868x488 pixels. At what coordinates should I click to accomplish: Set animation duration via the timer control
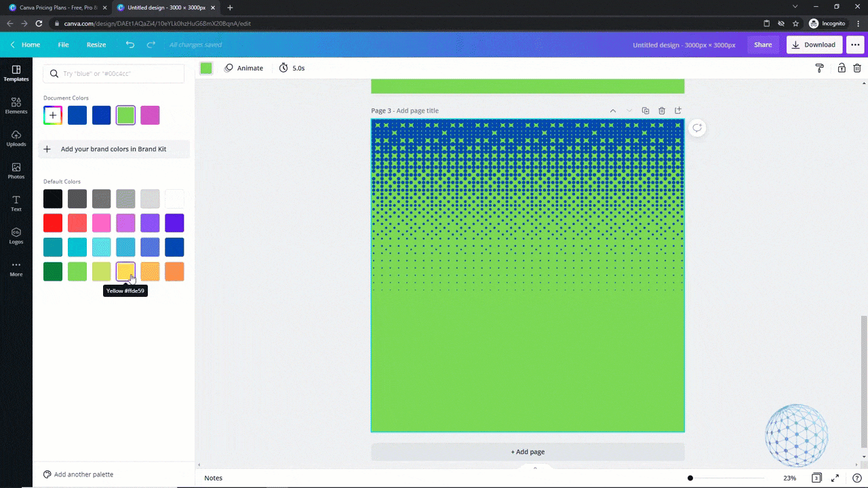coord(292,68)
